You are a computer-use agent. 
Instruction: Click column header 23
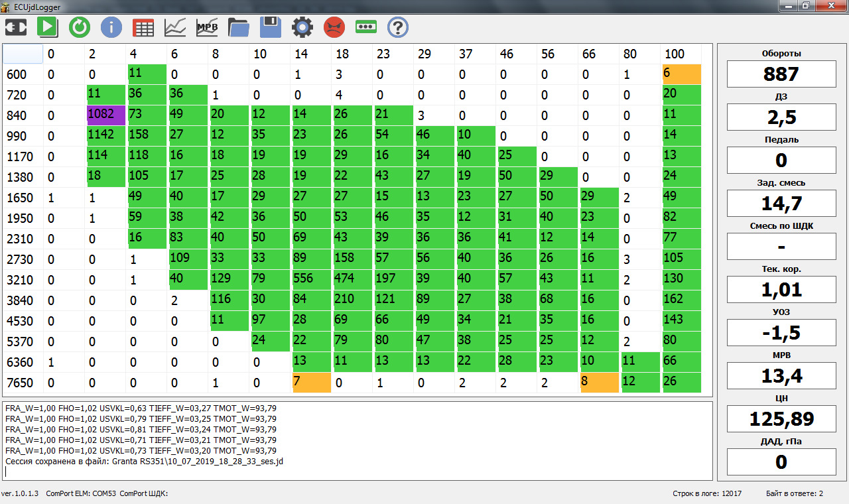point(393,54)
